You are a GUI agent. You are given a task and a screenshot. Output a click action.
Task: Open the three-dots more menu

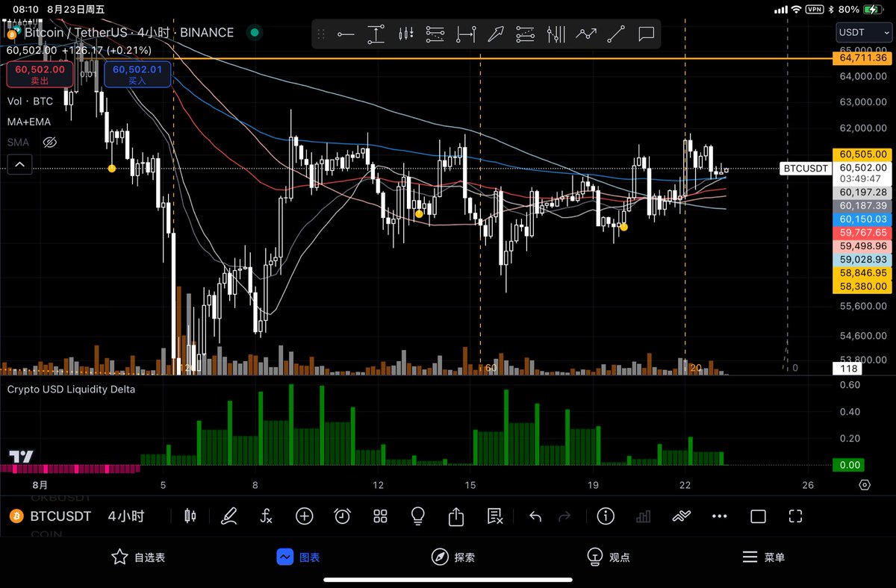point(719,516)
